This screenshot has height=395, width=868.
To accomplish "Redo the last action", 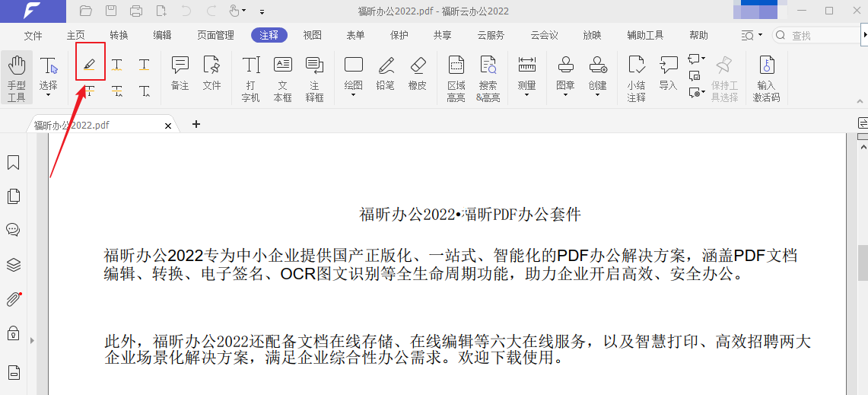I will [x=211, y=10].
